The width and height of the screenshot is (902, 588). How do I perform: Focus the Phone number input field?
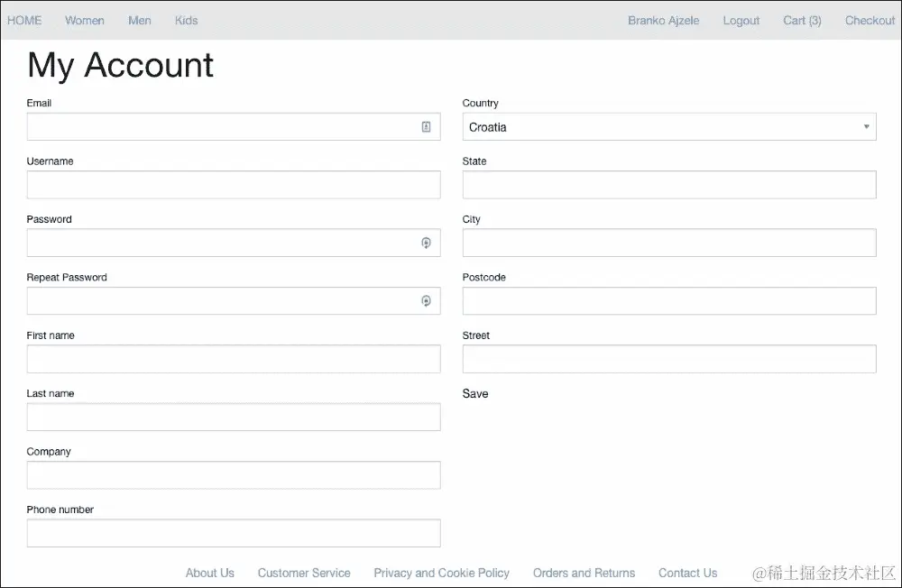pos(234,533)
